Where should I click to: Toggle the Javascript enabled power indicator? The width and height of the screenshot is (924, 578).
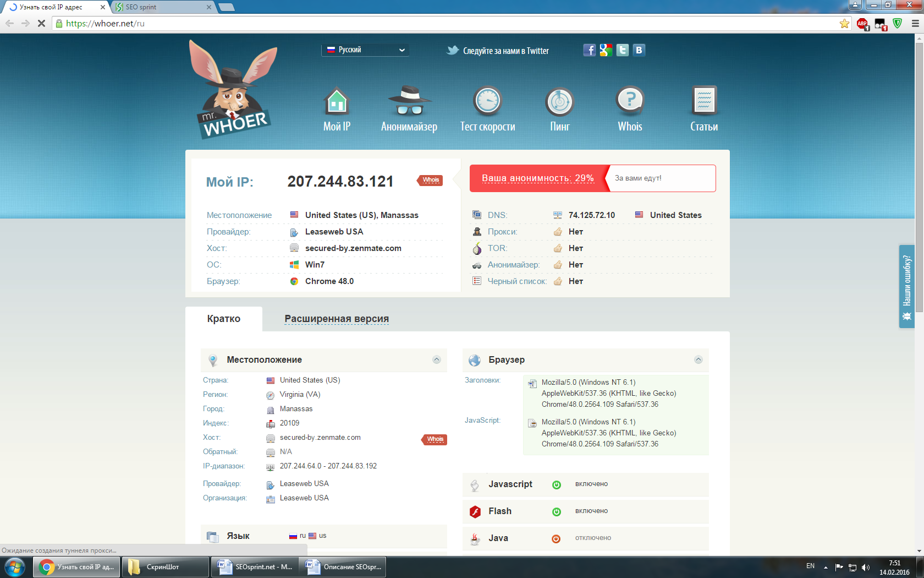click(x=557, y=484)
